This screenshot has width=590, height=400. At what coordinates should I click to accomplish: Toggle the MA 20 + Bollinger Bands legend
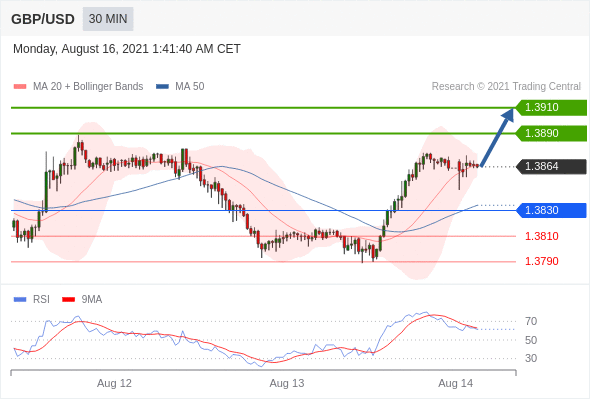tap(78, 87)
